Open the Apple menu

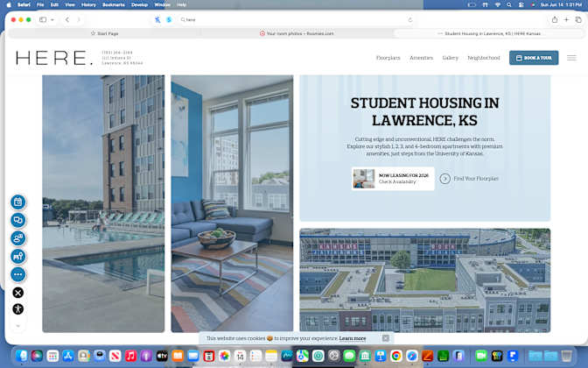(x=9, y=4)
